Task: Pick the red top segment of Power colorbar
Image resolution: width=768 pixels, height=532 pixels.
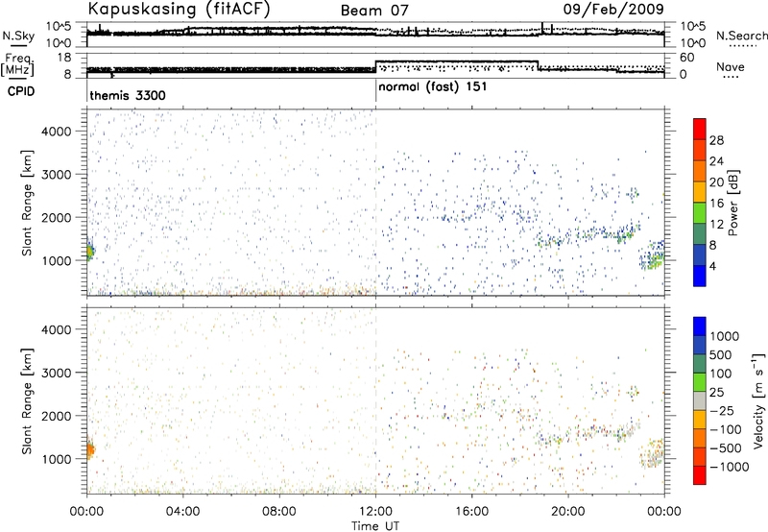Action: (700, 129)
